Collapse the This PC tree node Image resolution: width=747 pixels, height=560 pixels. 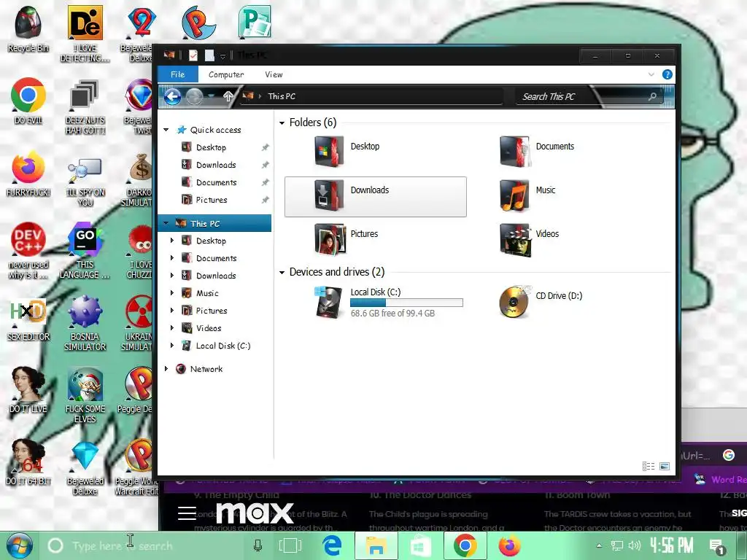[166, 223]
